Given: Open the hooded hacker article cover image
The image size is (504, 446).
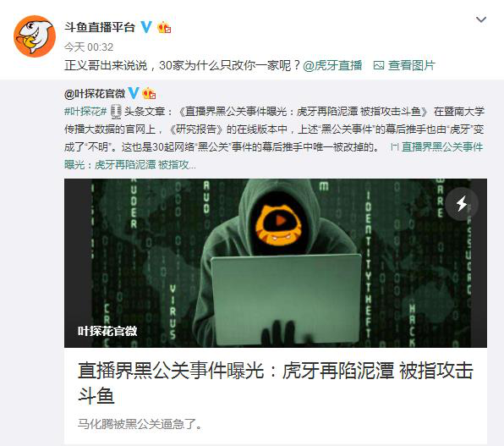Looking at the screenshot, I should [x=276, y=263].
